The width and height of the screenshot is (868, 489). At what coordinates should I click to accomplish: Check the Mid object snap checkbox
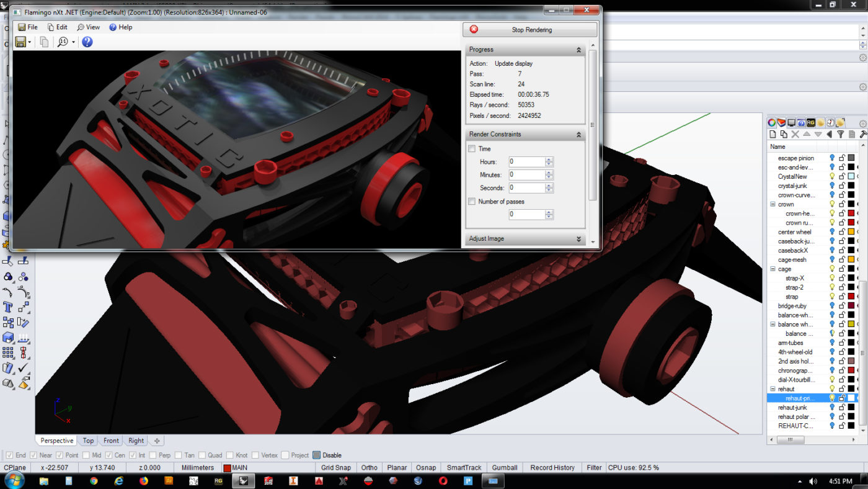coord(87,455)
